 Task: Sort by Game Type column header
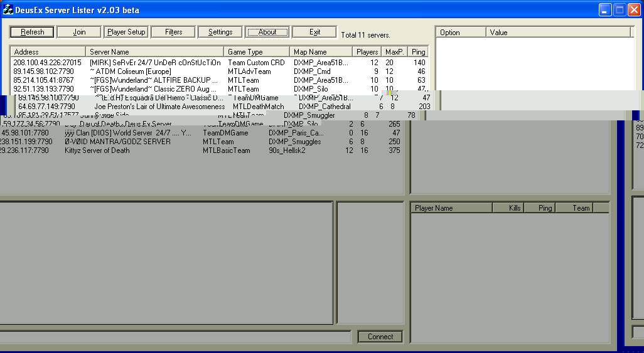click(x=257, y=51)
